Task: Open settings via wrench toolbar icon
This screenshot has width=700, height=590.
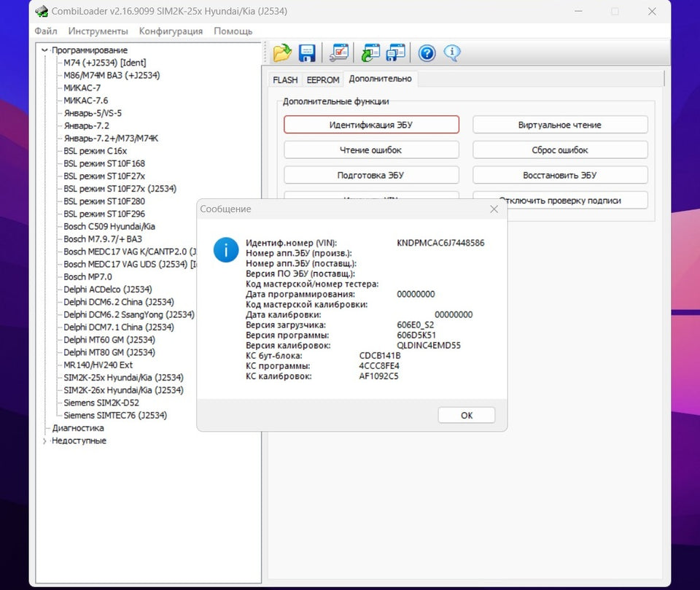Action: pos(339,53)
